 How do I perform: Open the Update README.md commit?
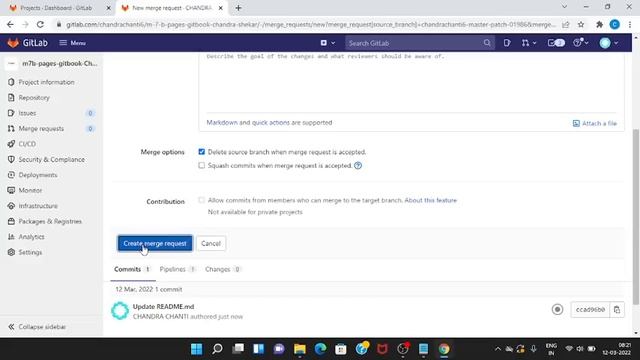tap(163, 307)
